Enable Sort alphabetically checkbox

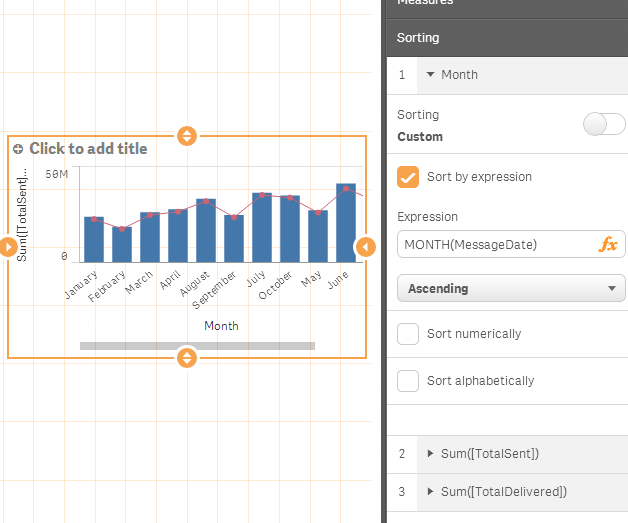pos(408,381)
